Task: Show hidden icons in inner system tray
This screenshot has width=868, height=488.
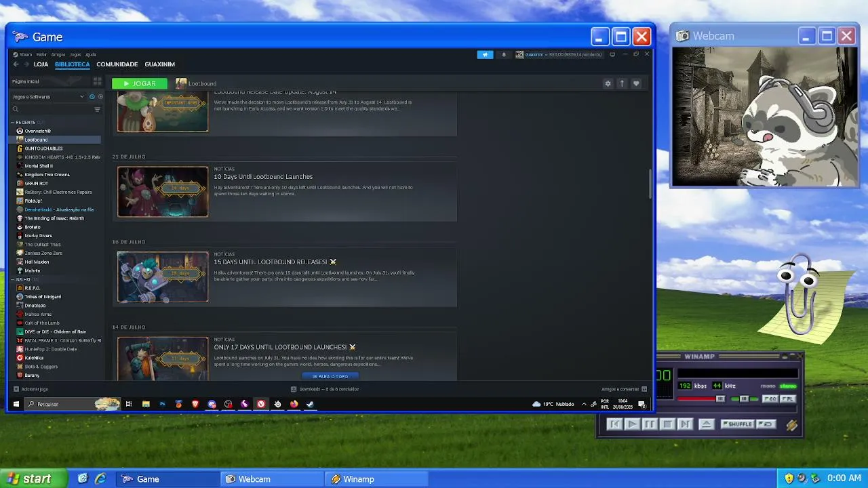Action: tap(584, 404)
